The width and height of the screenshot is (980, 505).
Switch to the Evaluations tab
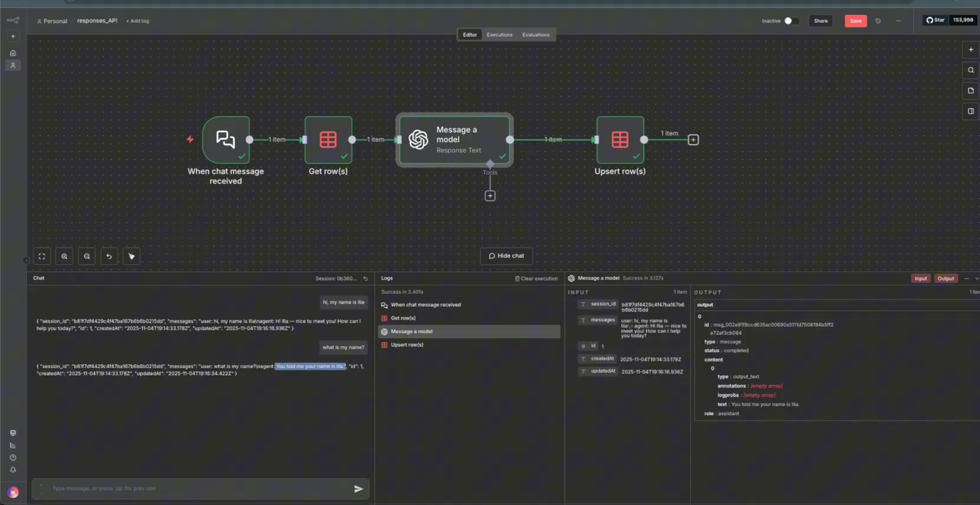[536, 35]
